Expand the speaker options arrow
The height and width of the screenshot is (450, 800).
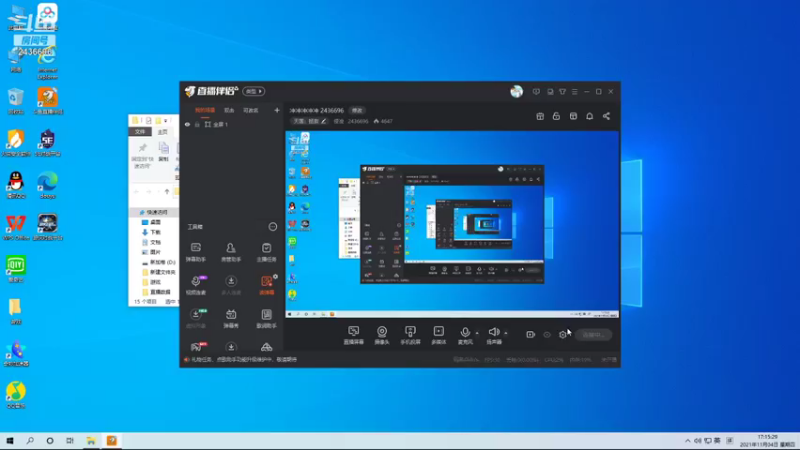tap(506, 333)
